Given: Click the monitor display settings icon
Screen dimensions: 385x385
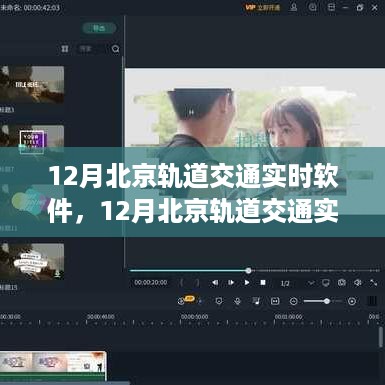Looking at the screenshot, I should click(x=326, y=283).
